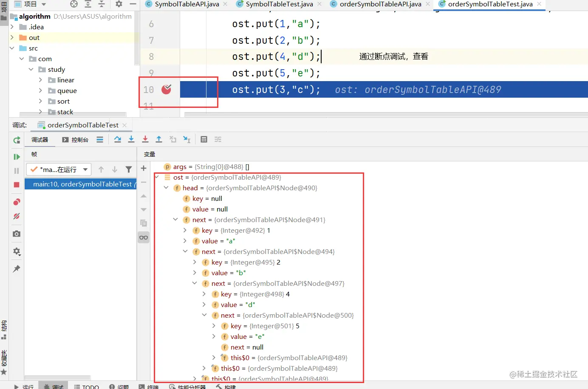
Task: Expand the linear package
Action: 40,80
